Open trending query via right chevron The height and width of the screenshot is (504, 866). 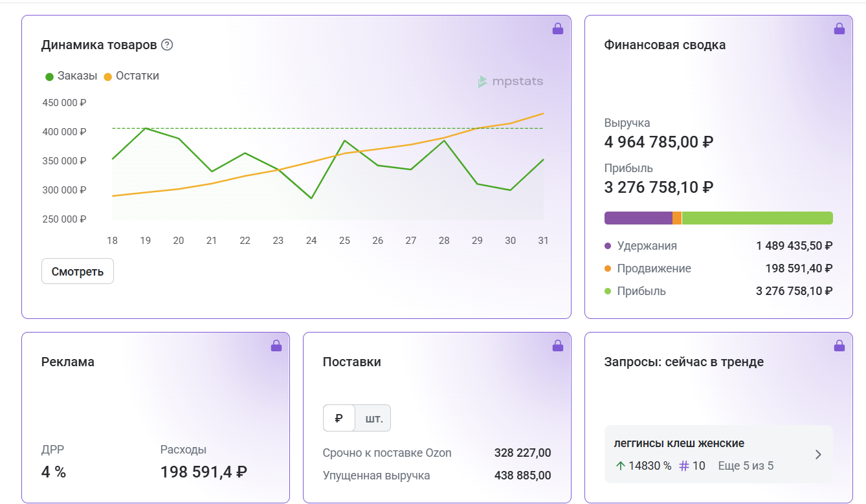pyautogui.click(x=818, y=454)
